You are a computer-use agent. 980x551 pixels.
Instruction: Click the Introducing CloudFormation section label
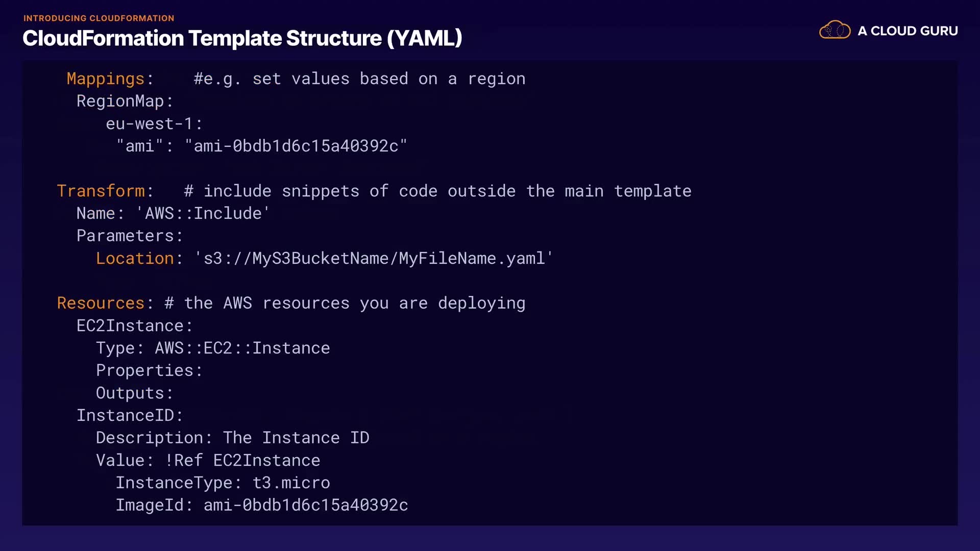[x=99, y=18]
